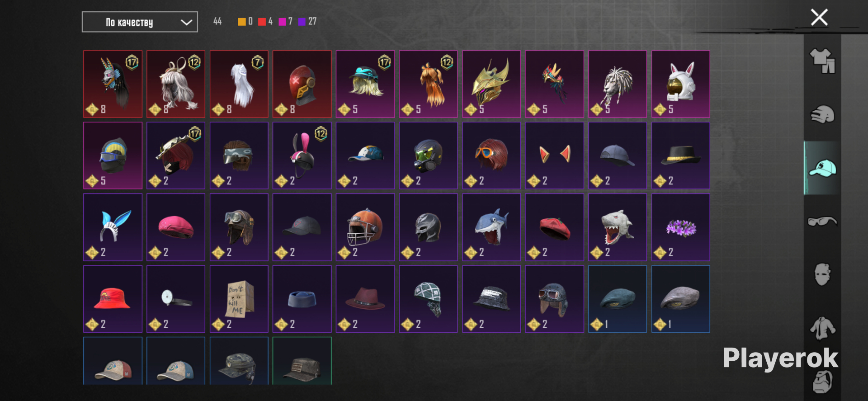Choose the red helmet with X eye

click(x=302, y=84)
